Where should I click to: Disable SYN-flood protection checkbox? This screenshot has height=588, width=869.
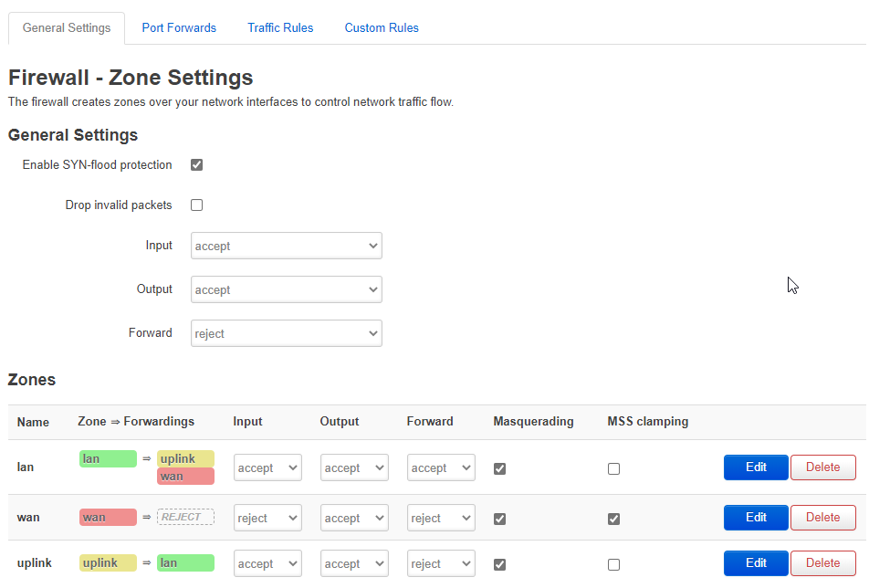click(196, 165)
